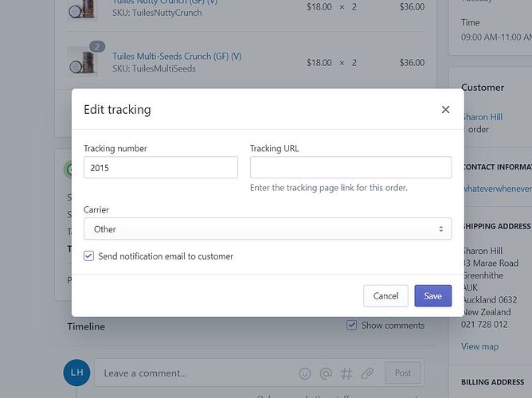Close the Edit tracking dialog
532x398 pixels.
tap(445, 110)
